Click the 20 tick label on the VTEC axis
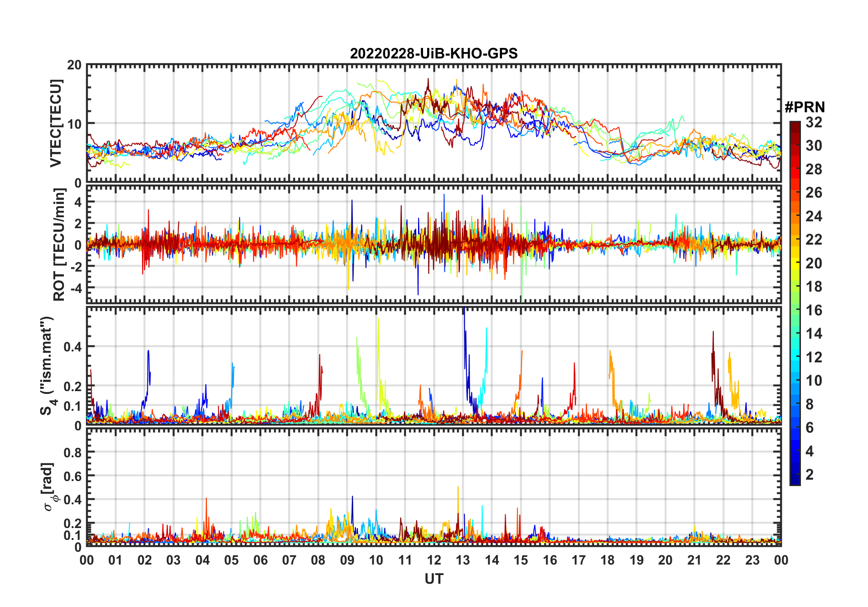This screenshot has height=607, width=868. click(x=74, y=65)
